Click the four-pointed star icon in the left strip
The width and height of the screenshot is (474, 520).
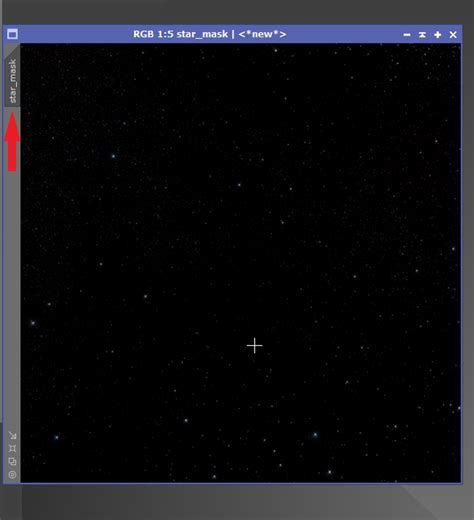tap(12, 448)
